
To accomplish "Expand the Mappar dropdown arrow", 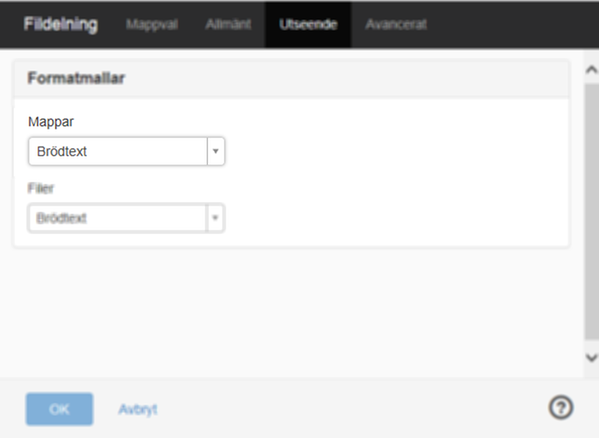I will coord(216,151).
